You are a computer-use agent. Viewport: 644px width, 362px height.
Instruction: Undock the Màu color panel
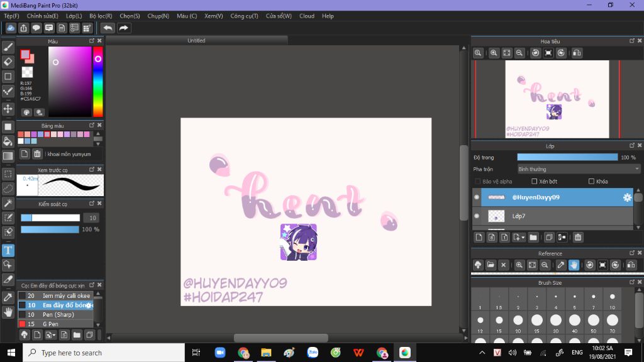click(x=92, y=41)
